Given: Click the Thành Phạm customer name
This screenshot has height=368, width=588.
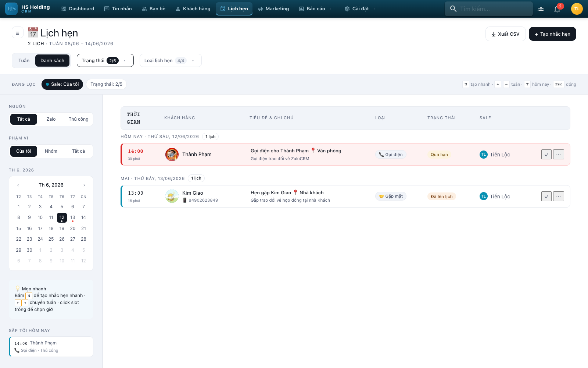Looking at the screenshot, I should [197, 155].
